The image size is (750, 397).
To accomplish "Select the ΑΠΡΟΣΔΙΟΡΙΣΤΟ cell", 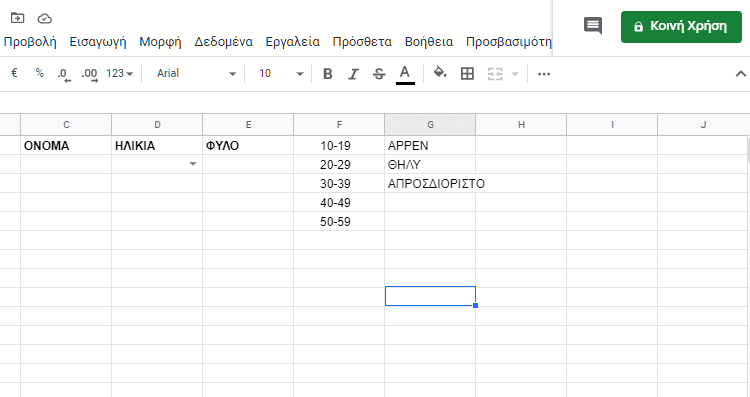I will pos(430,184).
